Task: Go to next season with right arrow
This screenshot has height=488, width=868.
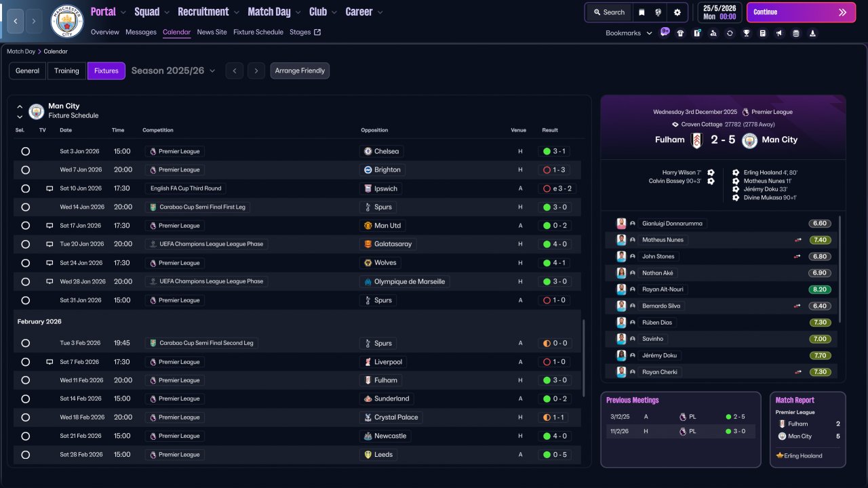Action: (x=256, y=70)
